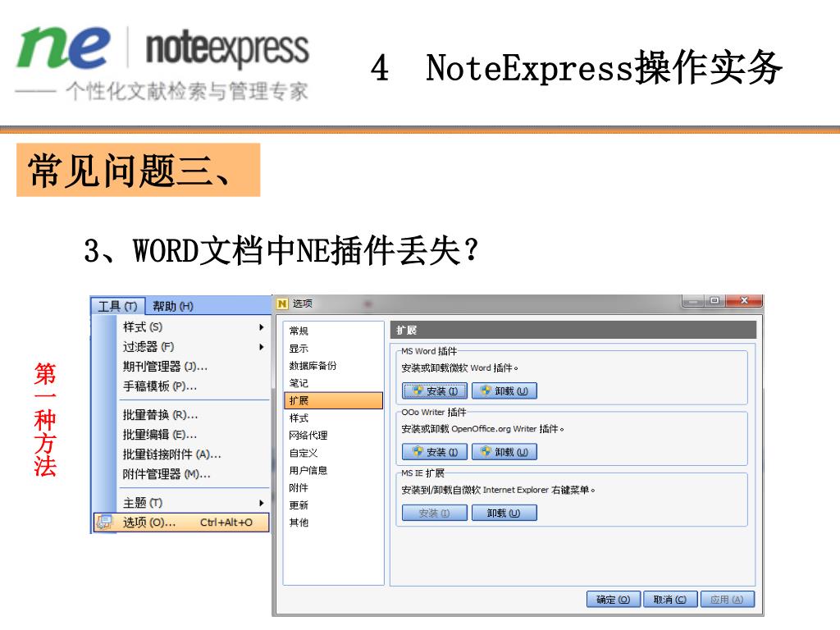840x630 pixels.
Task: Close the 选项 dialog window
Action: (x=744, y=302)
